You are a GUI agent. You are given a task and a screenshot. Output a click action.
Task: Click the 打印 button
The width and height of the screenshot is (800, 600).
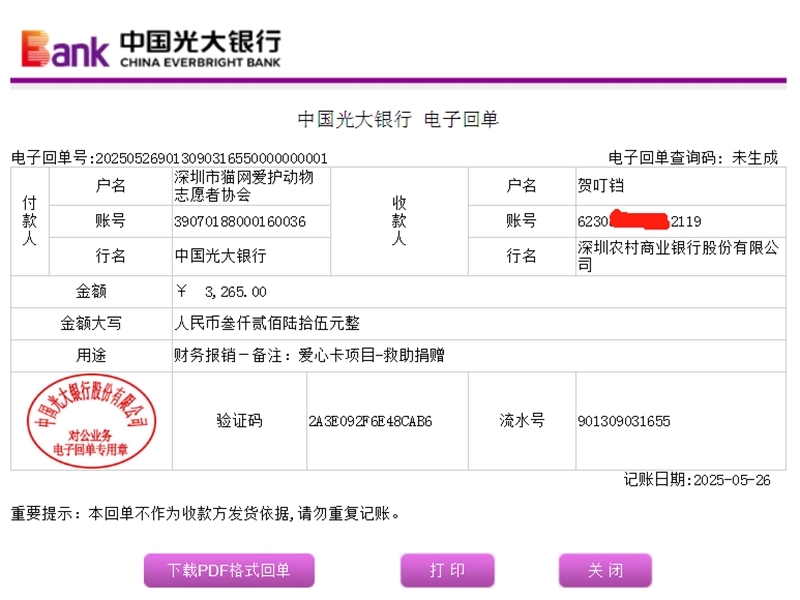point(447,570)
